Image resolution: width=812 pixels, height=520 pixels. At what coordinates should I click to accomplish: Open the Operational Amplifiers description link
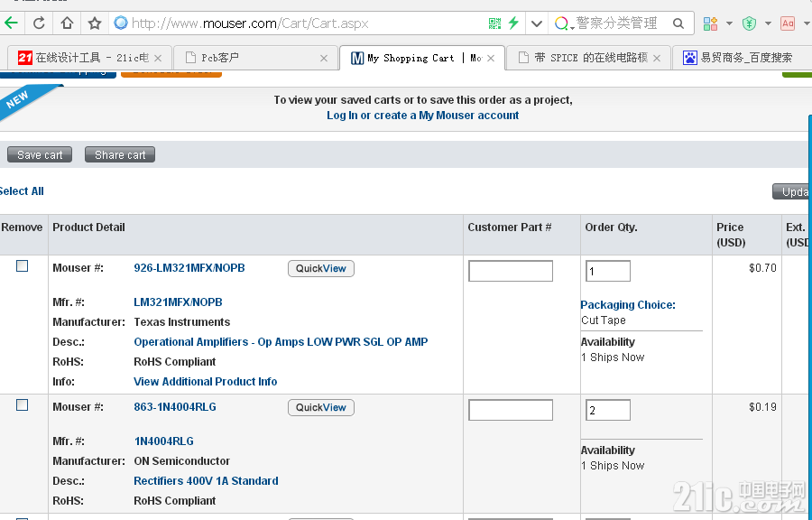pos(281,342)
